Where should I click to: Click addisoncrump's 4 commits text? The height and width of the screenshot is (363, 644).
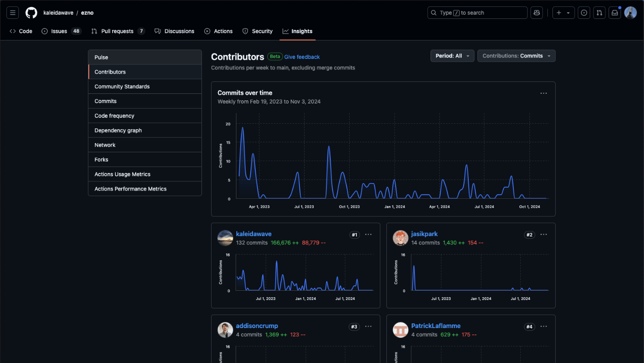click(249, 334)
